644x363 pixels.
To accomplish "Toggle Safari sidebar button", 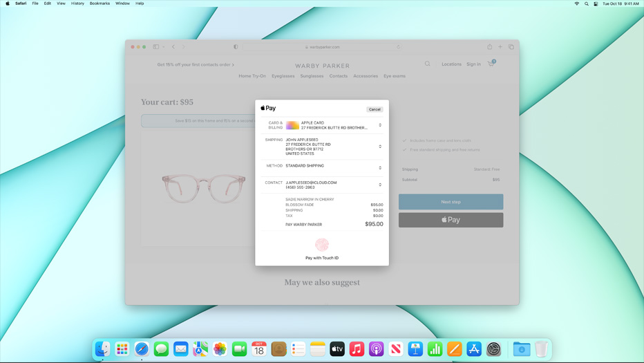I will point(156,47).
